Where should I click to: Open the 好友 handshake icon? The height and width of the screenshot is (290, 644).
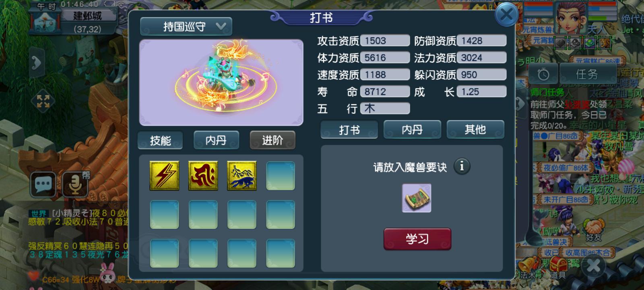[594, 230]
